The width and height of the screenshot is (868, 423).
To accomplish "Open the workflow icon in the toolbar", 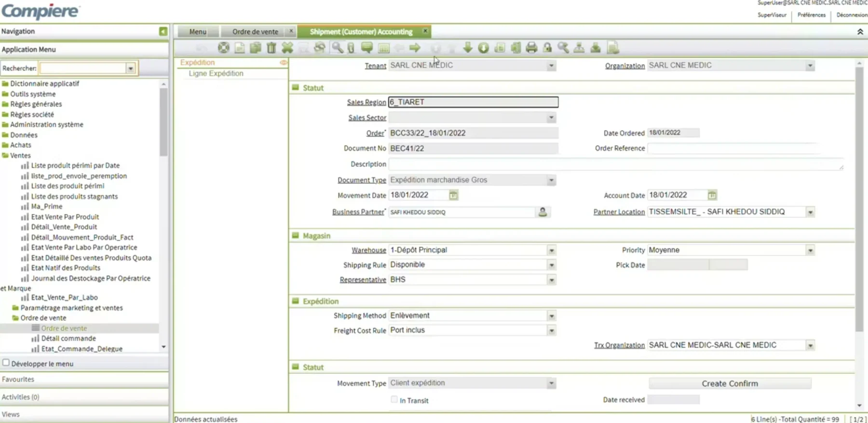I will coord(579,48).
